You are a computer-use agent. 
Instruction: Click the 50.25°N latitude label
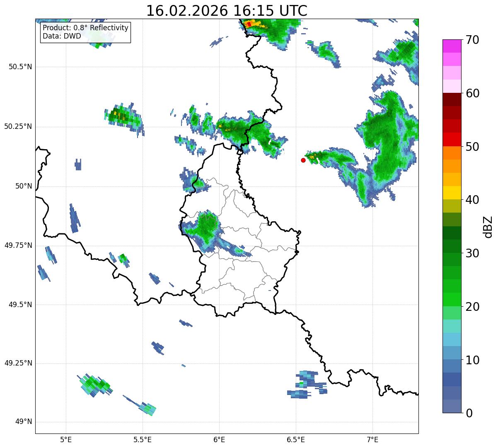coord(18,126)
